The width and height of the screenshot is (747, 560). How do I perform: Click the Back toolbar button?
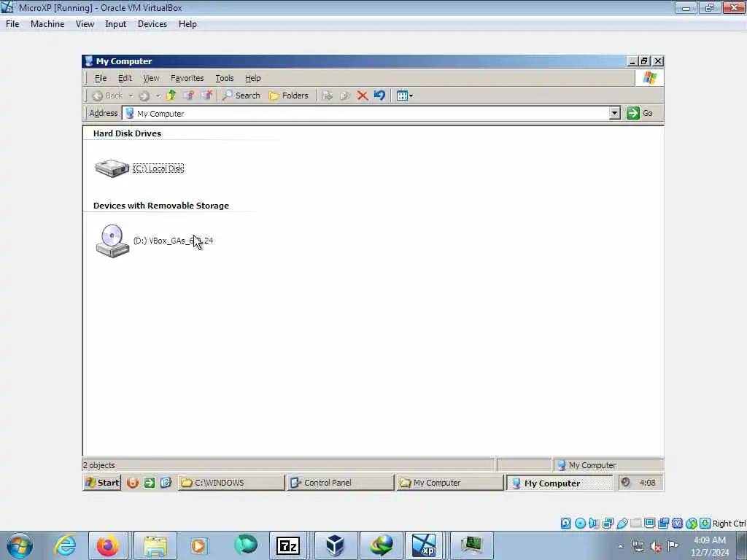tap(107, 96)
